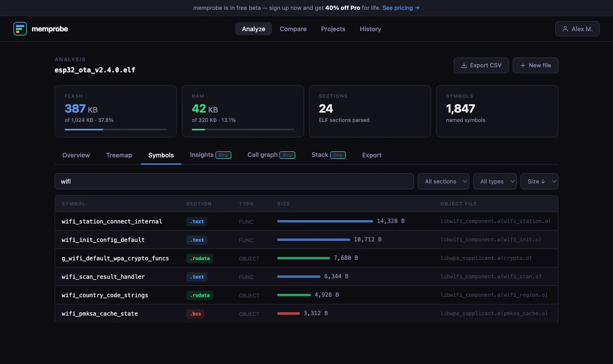Click the SIZE column header
This screenshot has width=613, height=364.
click(284, 204)
